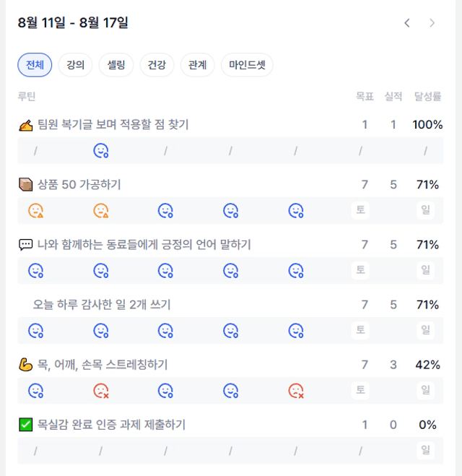Viewport: 462px width, 476px height.
Task: Open routine 목실감 완료 인증 과제 제출하기
Action: pyautogui.click(x=111, y=425)
